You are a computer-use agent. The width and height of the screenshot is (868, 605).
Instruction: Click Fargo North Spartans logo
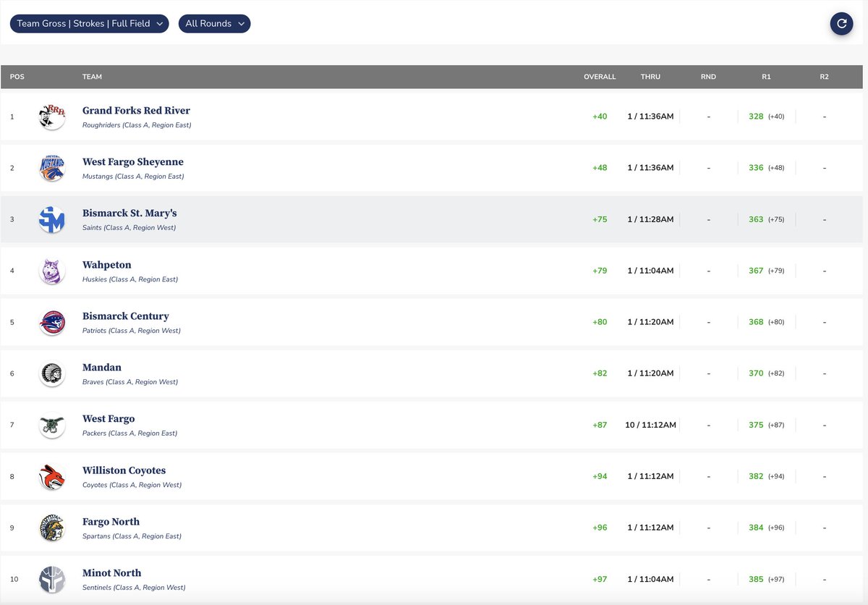pos(52,528)
